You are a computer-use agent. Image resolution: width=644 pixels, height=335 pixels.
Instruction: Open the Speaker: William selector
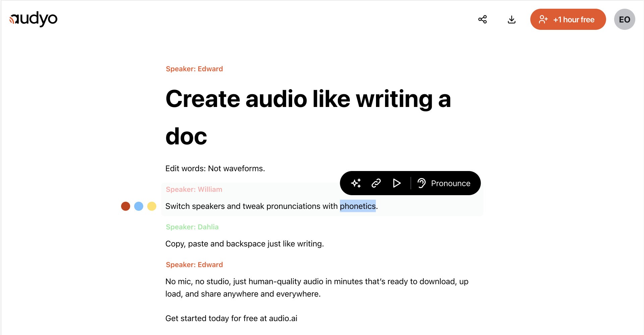(x=194, y=189)
